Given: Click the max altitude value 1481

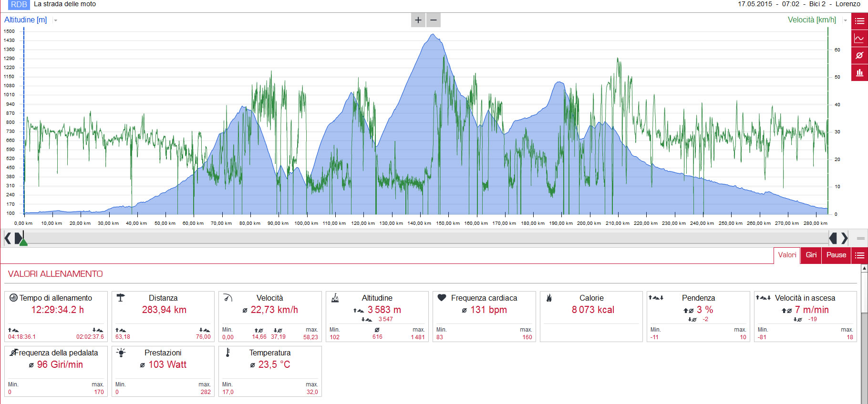Looking at the screenshot, I should (418, 337).
